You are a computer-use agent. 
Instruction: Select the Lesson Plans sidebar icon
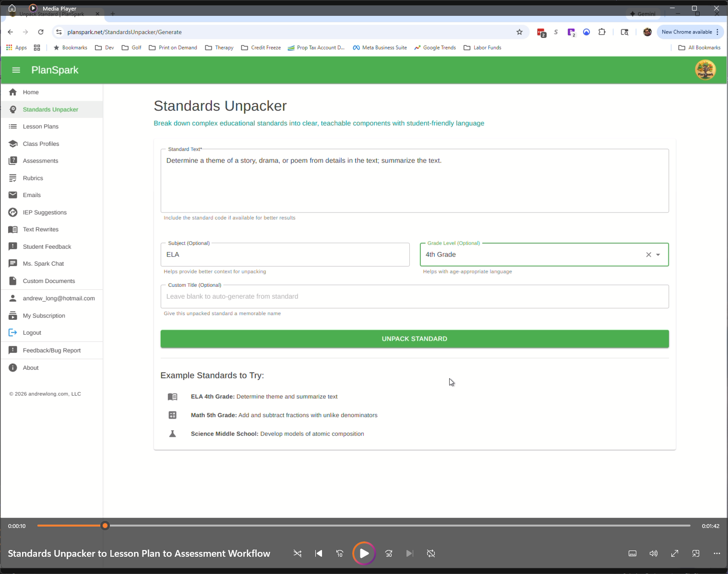point(13,126)
